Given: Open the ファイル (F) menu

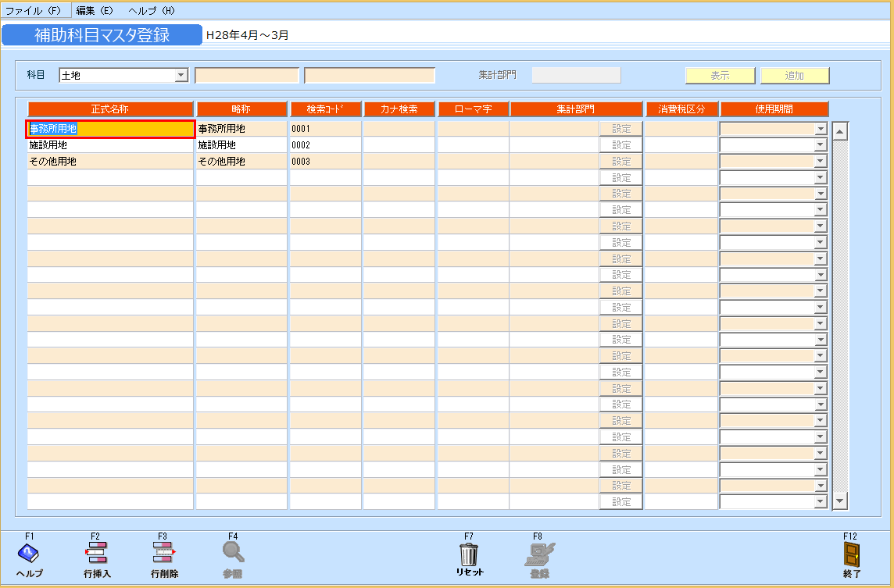Looking at the screenshot, I should click(33, 11).
